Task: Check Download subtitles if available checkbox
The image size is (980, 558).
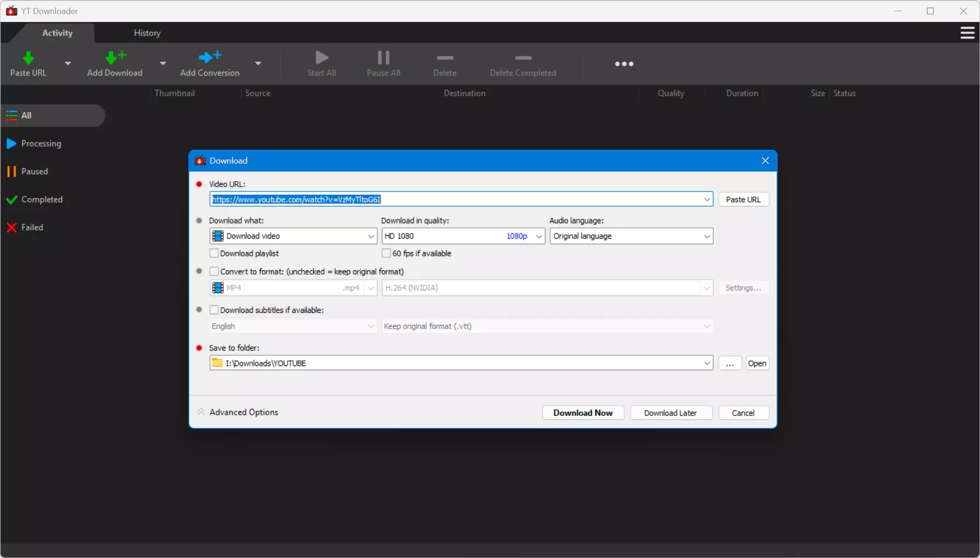Action: click(214, 310)
